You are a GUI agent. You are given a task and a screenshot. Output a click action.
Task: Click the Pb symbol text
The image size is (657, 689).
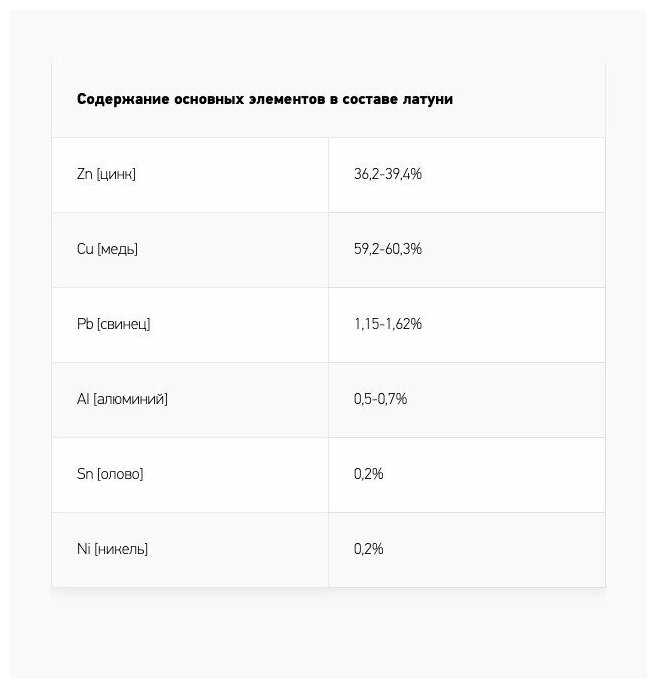(85, 324)
